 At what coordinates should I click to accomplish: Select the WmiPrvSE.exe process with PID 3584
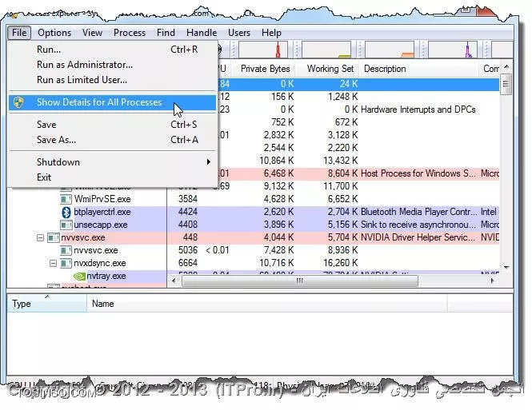(x=102, y=199)
